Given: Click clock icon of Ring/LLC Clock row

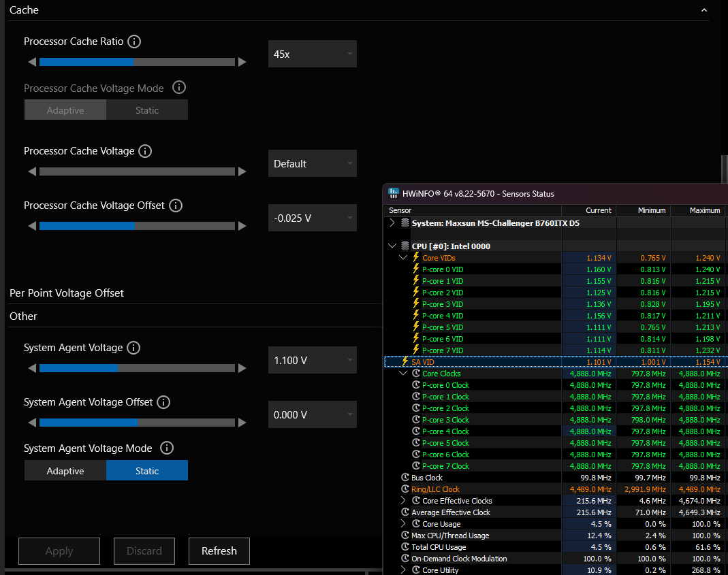Looking at the screenshot, I should click(405, 489).
